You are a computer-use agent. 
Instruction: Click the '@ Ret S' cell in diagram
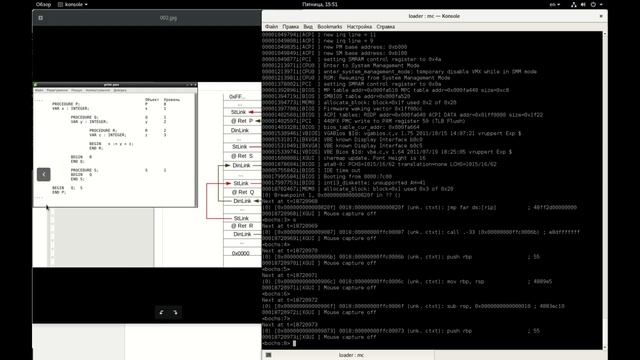click(x=242, y=156)
